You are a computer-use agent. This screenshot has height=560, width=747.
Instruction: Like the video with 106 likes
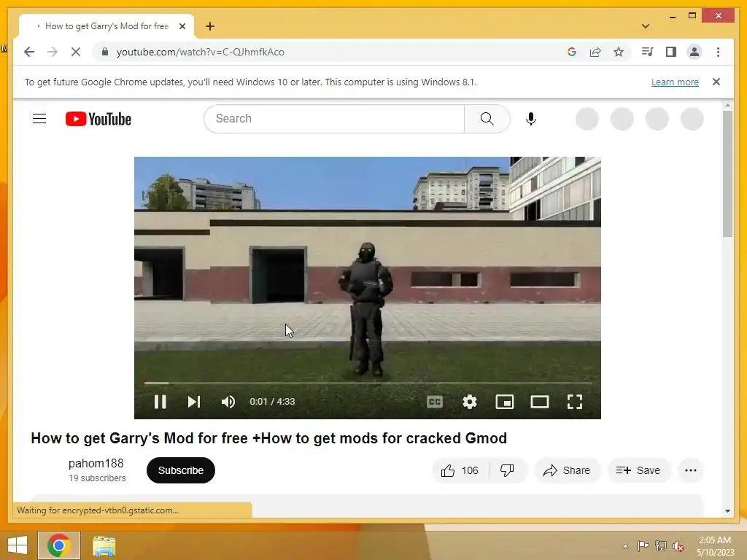tap(460, 470)
